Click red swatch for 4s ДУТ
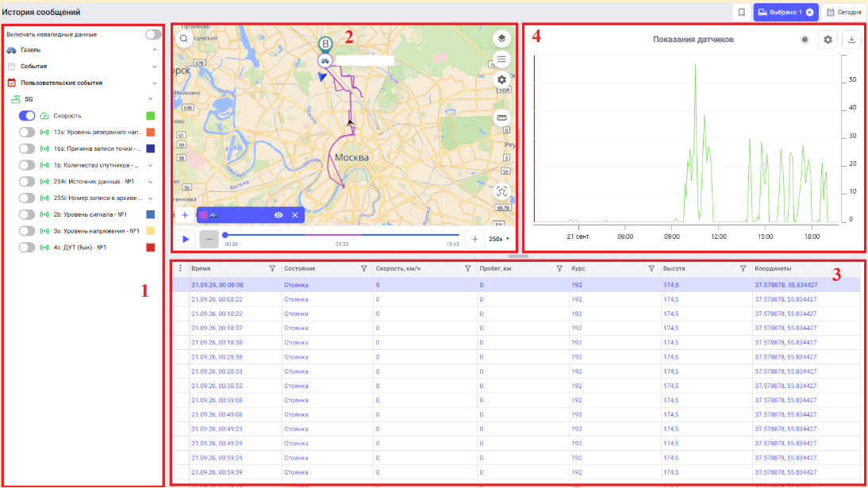Image resolution: width=868 pixels, height=488 pixels. tap(151, 248)
